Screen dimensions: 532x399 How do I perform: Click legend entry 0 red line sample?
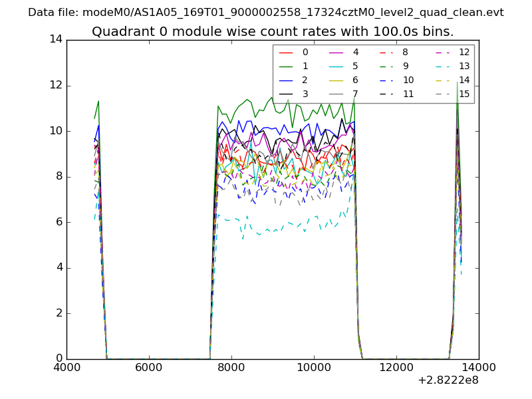tap(286, 53)
